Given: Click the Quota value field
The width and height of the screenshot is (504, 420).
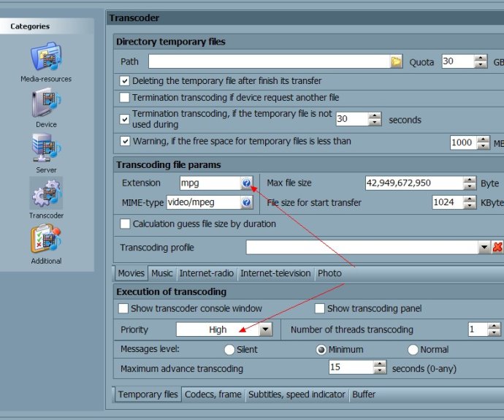Looking at the screenshot, I should (x=458, y=61).
